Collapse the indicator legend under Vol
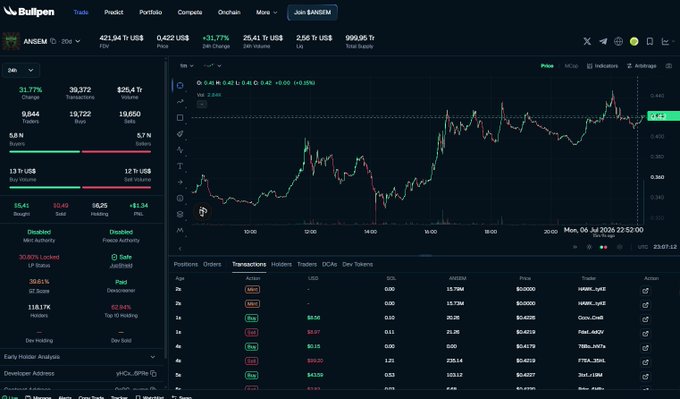Screen dimensions: 680x399 [x=202, y=104]
